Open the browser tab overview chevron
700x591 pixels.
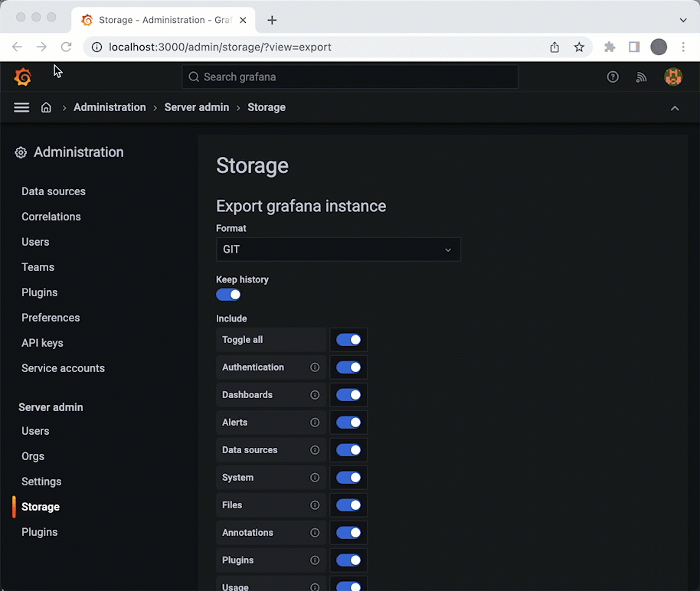tap(683, 20)
